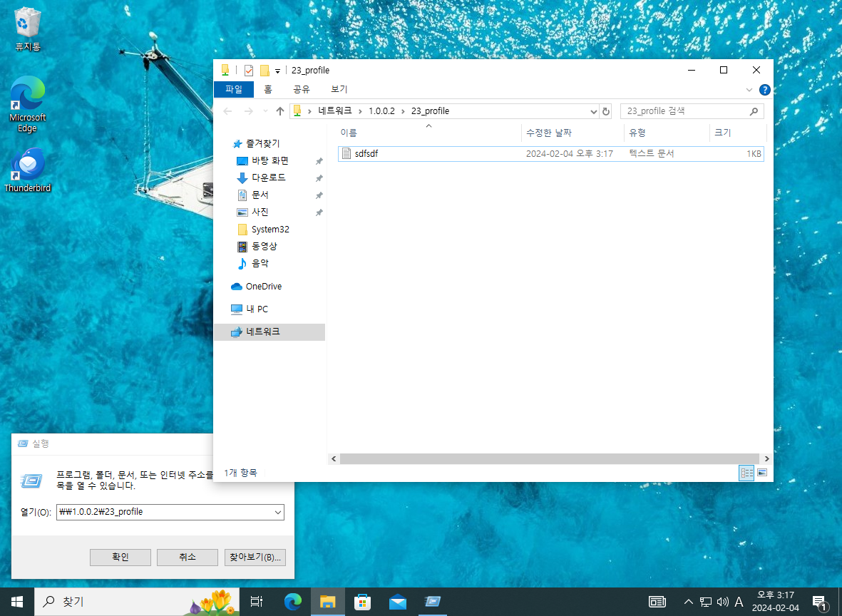Sort by the 크기 column header

[x=739, y=133]
